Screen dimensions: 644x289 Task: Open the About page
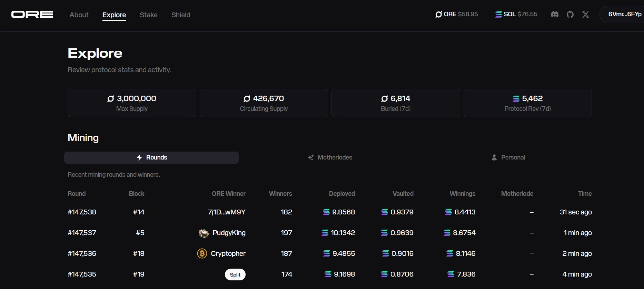point(79,15)
